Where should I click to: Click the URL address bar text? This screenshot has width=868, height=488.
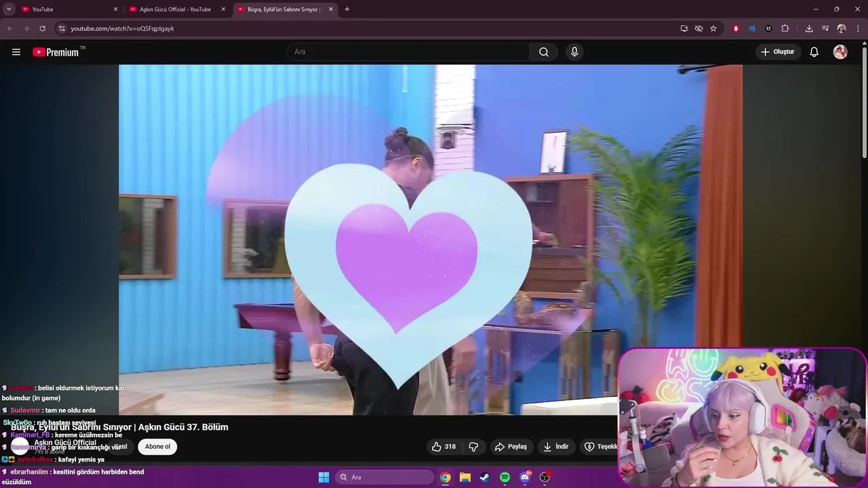point(123,28)
